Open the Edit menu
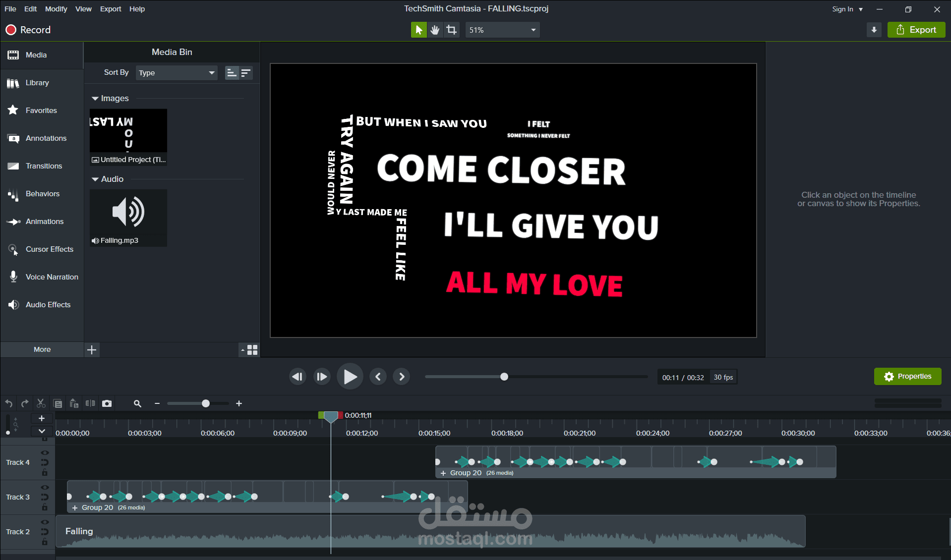The height and width of the screenshot is (560, 951). click(x=31, y=9)
